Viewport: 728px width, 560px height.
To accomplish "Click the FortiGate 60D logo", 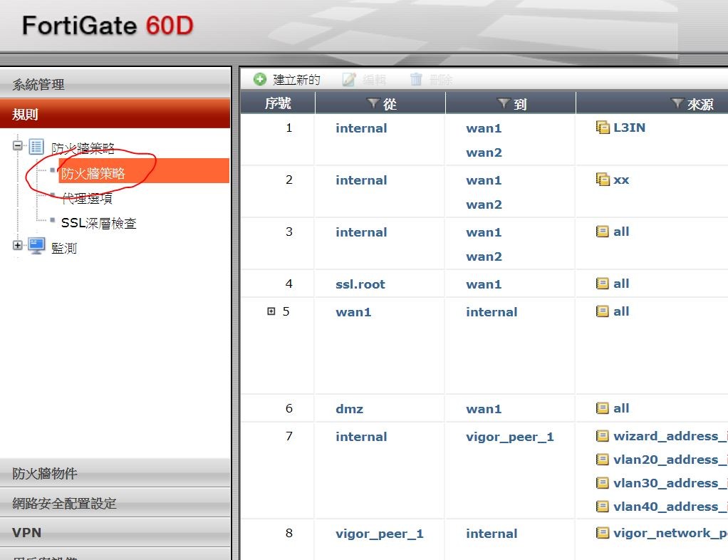I will [x=108, y=25].
